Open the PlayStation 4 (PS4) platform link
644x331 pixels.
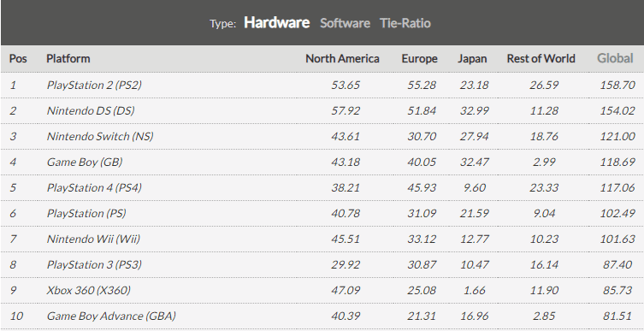click(x=94, y=187)
